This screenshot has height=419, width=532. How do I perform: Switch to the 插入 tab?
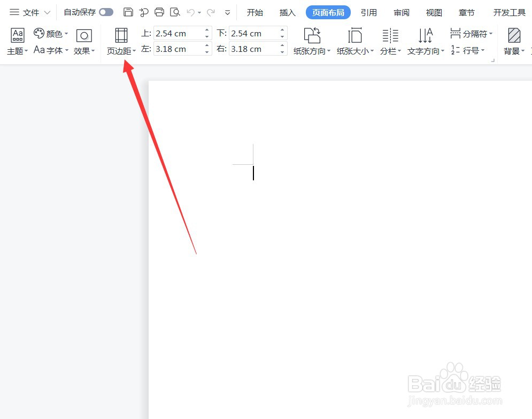click(x=287, y=12)
